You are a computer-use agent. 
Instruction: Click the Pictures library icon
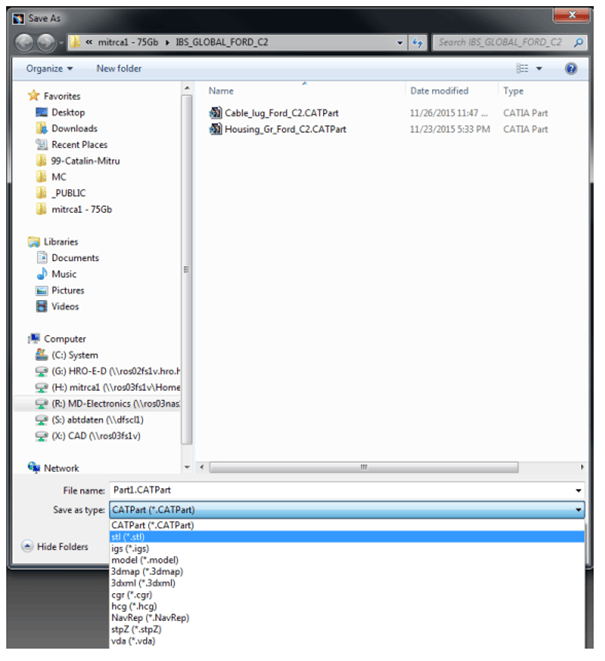pyautogui.click(x=41, y=290)
